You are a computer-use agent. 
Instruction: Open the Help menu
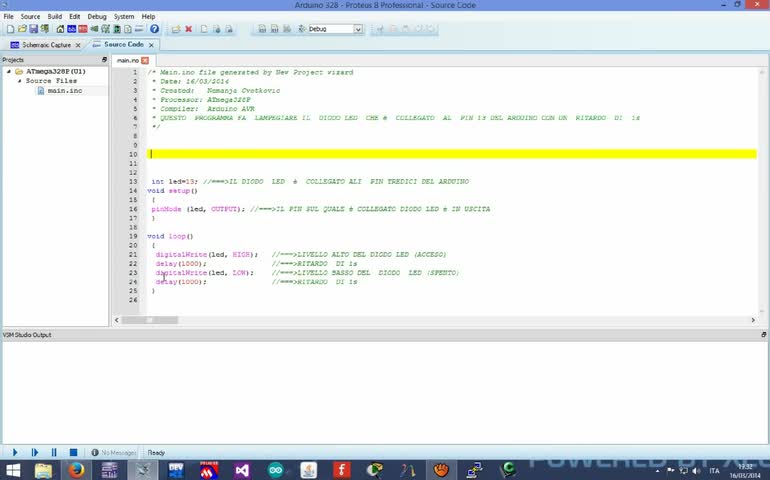tap(148, 16)
